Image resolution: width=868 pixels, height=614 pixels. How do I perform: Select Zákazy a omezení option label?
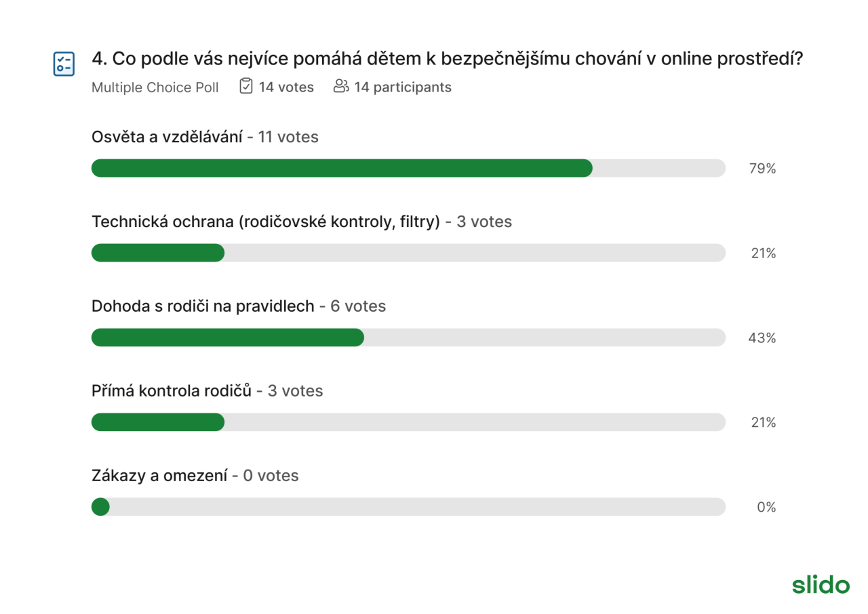point(159,476)
